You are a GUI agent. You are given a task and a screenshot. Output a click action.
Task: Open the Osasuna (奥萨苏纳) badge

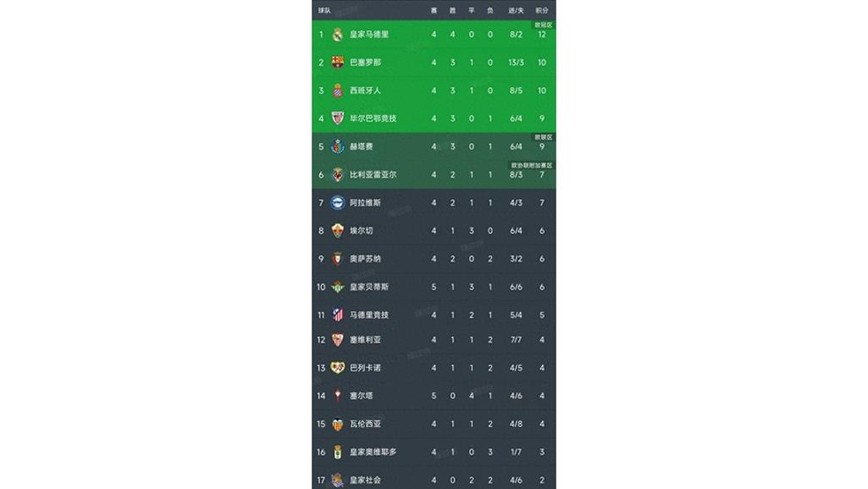(x=337, y=258)
